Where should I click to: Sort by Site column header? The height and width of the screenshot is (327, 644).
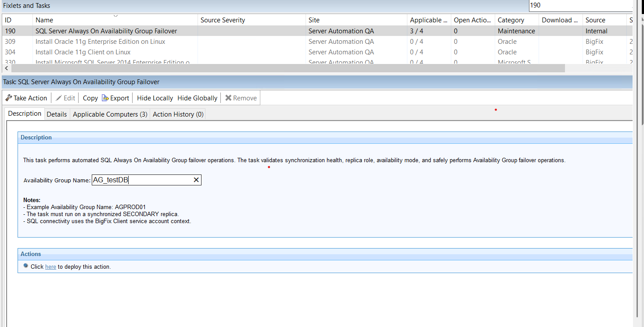click(356, 20)
